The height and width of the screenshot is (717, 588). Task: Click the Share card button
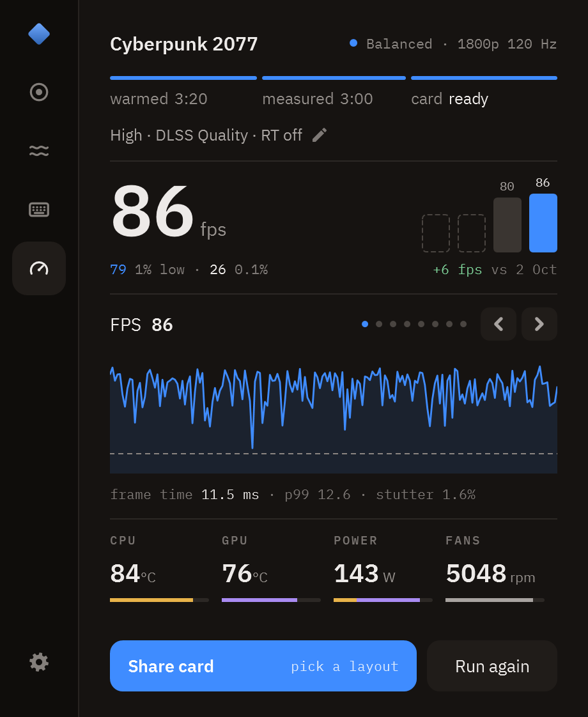[263, 666]
